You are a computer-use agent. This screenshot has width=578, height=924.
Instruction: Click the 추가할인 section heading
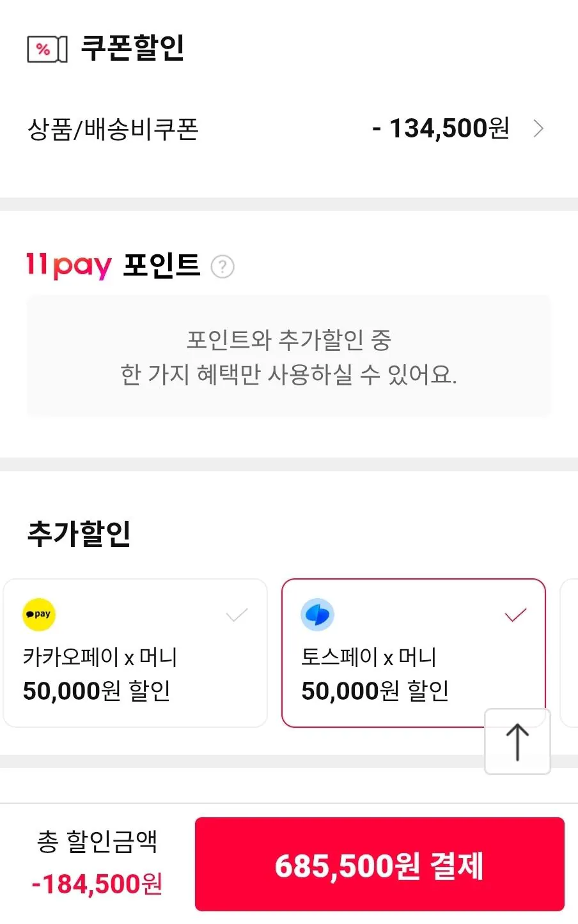[79, 534]
